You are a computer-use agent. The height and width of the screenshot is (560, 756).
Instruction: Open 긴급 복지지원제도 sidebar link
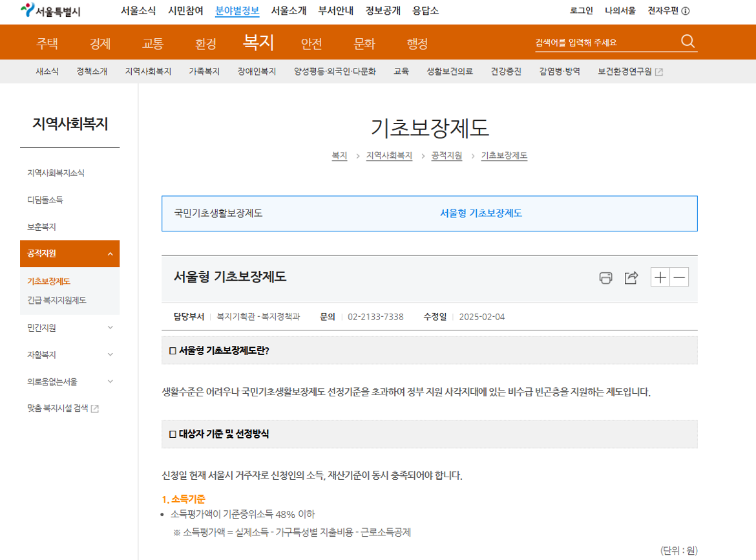(57, 300)
